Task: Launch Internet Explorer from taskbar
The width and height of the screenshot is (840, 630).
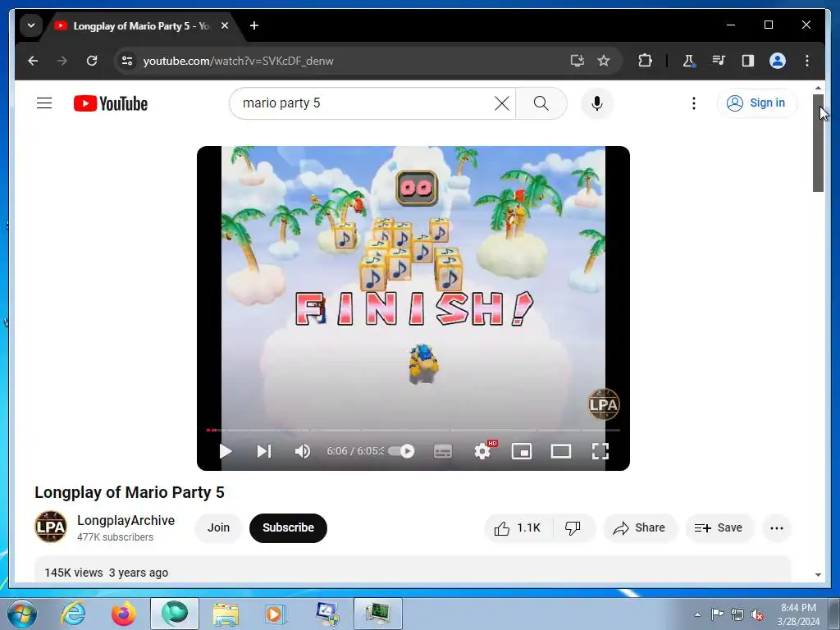Action: coord(73,614)
